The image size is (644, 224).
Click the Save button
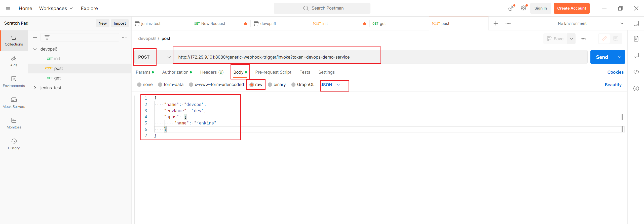click(555, 39)
